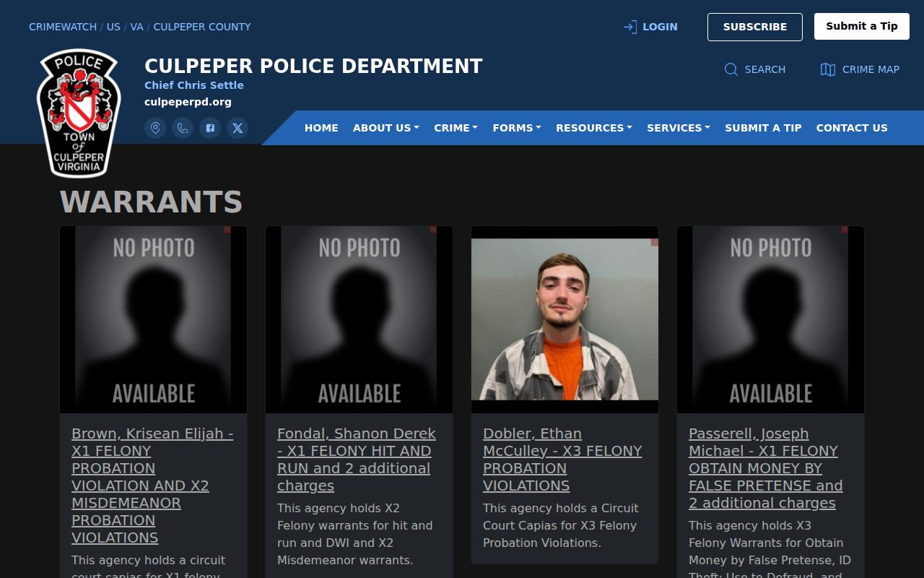Click the magnifying glass search icon
Image resolution: width=924 pixels, height=578 pixels.
(731, 69)
